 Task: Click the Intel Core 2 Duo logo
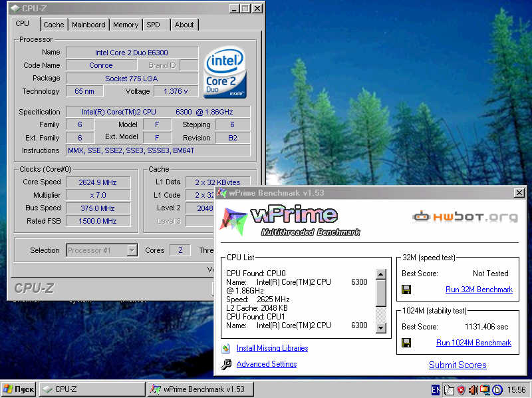(x=225, y=73)
